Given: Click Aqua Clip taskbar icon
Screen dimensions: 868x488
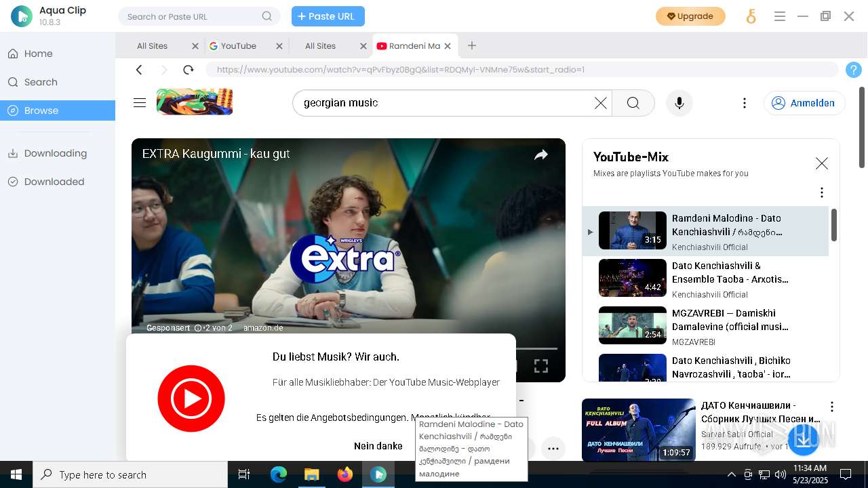Looking at the screenshot, I should [378, 474].
